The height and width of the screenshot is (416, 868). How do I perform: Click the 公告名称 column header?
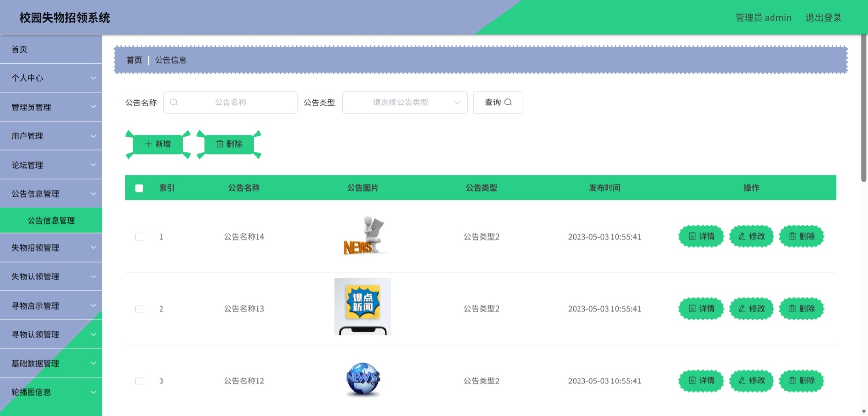pos(244,188)
